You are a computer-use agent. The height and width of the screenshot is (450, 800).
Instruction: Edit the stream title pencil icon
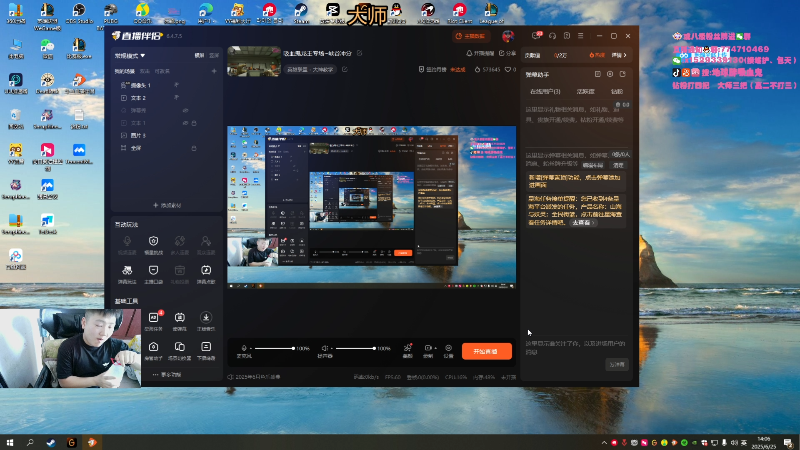[x=360, y=53]
